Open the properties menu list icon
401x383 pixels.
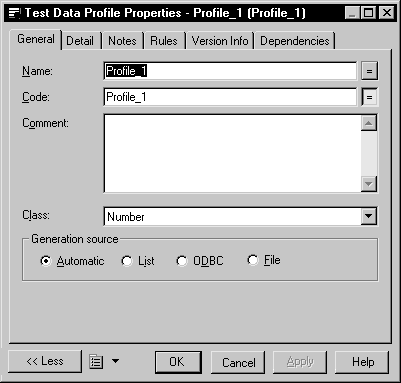pyautogui.click(x=96, y=362)
